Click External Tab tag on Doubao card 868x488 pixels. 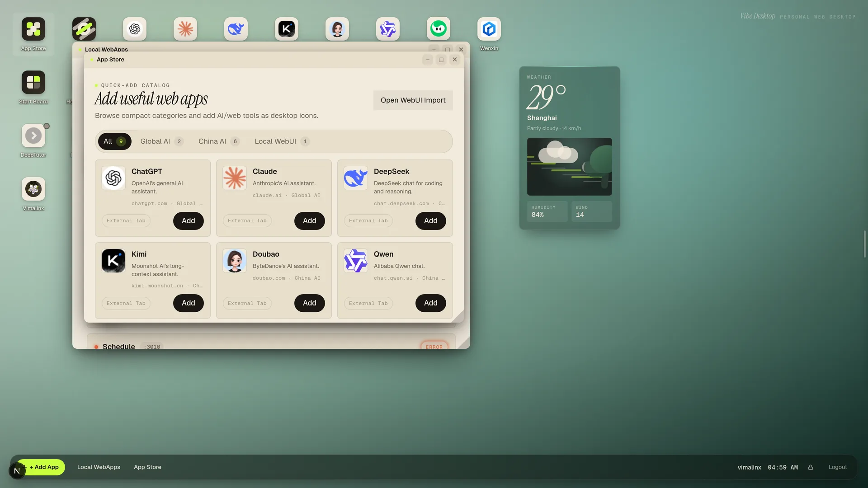coord(247,304)
